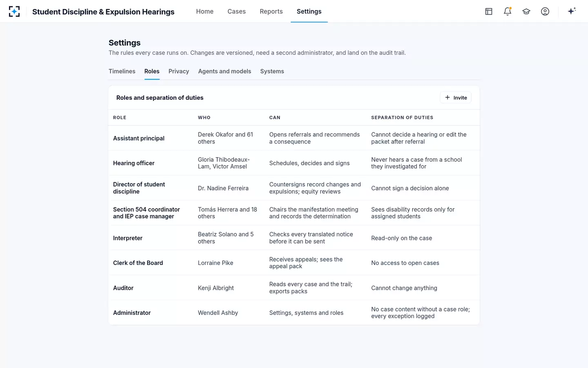Click the graduation cap icon
Screen dimensions: 588x368
[526, 11]
